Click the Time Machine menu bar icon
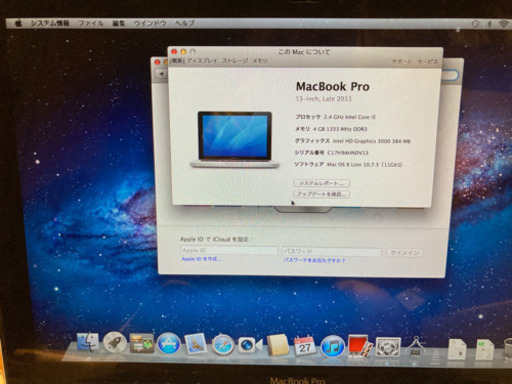This screenshot has width=512, height=384. click(476, 24)
